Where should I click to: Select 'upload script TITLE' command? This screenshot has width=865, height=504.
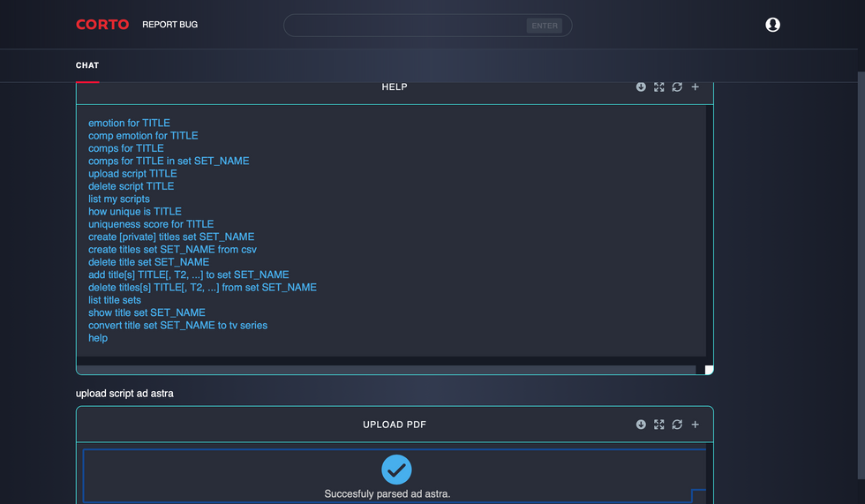[x=132, y=174]
